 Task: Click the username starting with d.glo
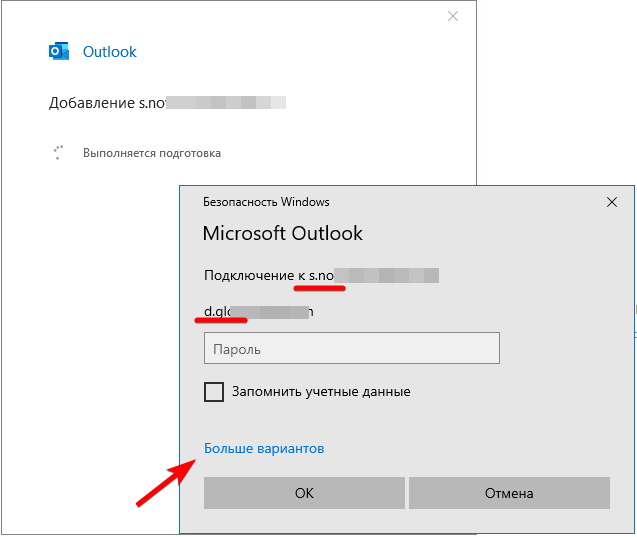pos(258,312)
